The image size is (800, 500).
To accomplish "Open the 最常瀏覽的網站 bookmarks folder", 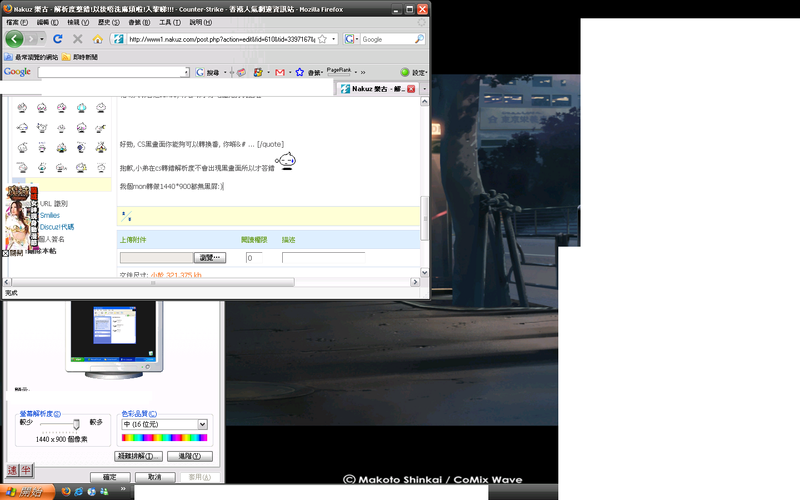I will point(31,57).
